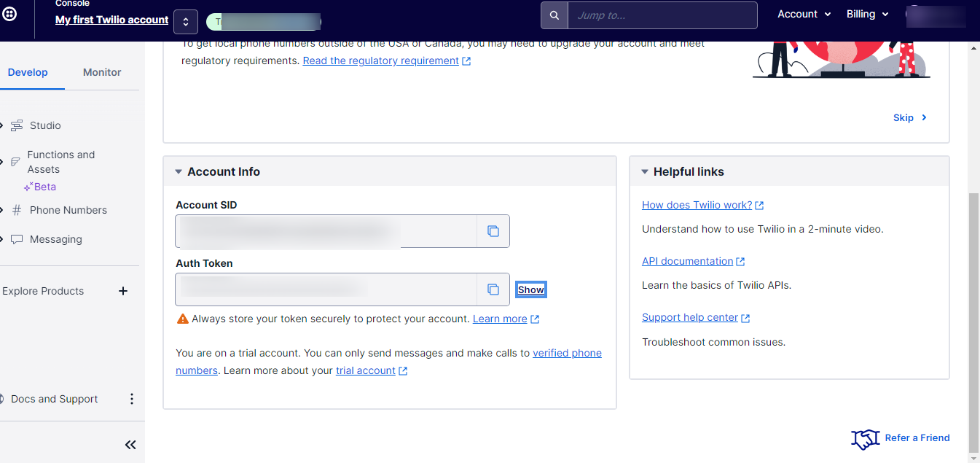This screenshot has height=463, width=980.
Task: Click the orange warning triangle icon
Action: (183, 319)
